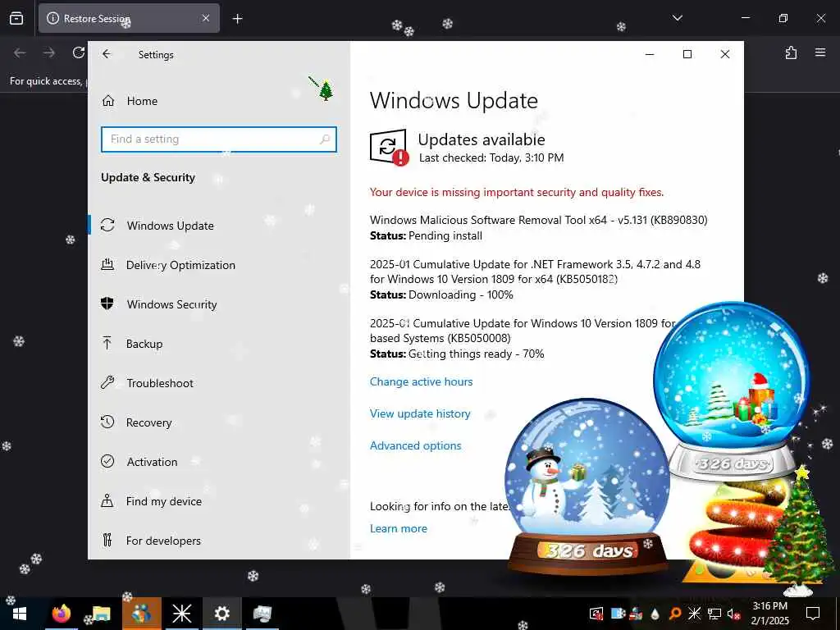Open a new browser tab
This screenshot has height=630, width=840.
tap(237, 19)
